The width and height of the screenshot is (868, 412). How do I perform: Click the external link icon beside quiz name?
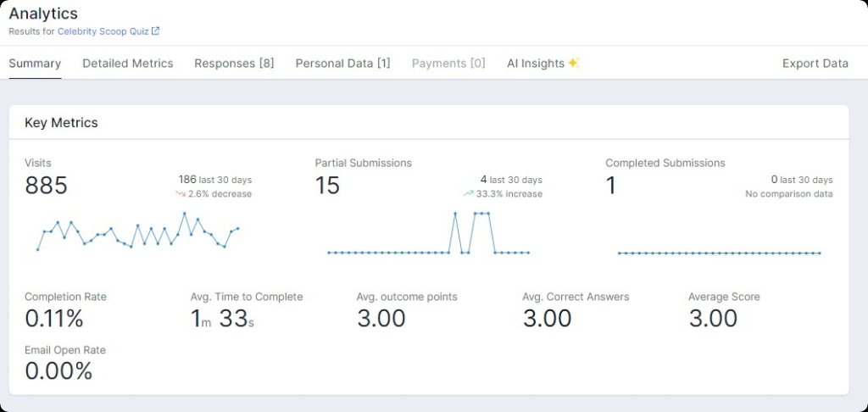point(156,31)
